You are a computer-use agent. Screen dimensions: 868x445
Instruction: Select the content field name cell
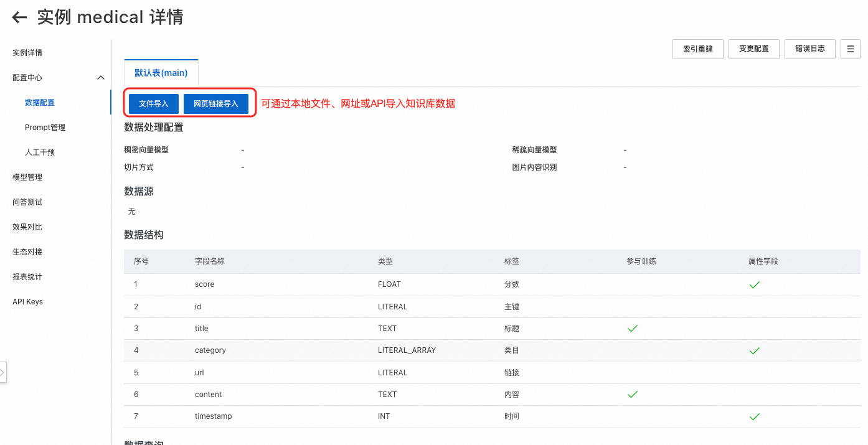pos(209,395)
